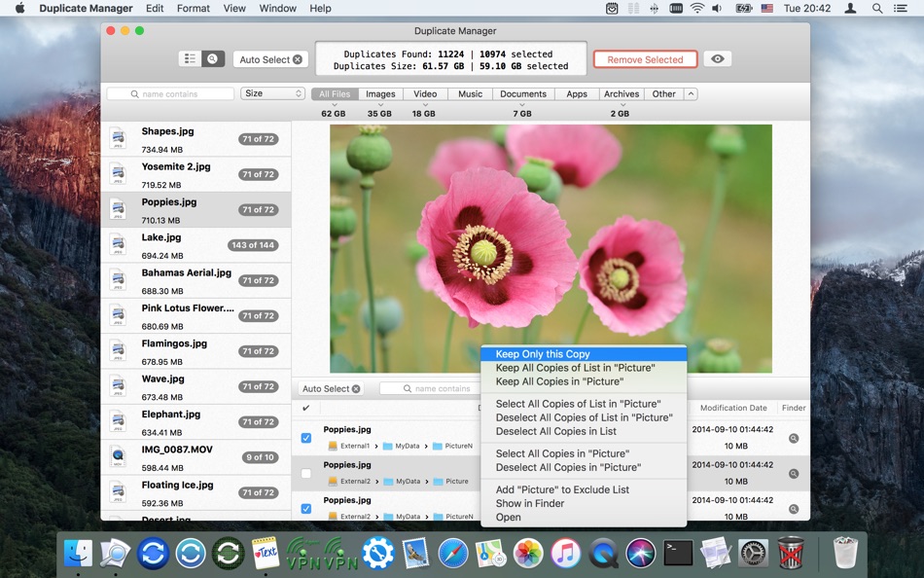The image size is (924, 578).
Task: Expand the chevron under the Archives tab
Action: click(x=622, y=104)
